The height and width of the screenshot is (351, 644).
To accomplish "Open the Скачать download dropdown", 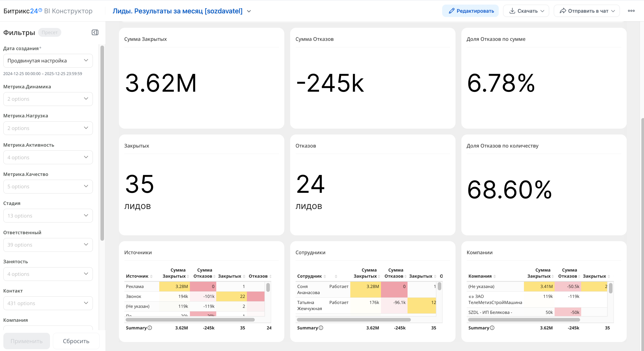I will point(526,11).
